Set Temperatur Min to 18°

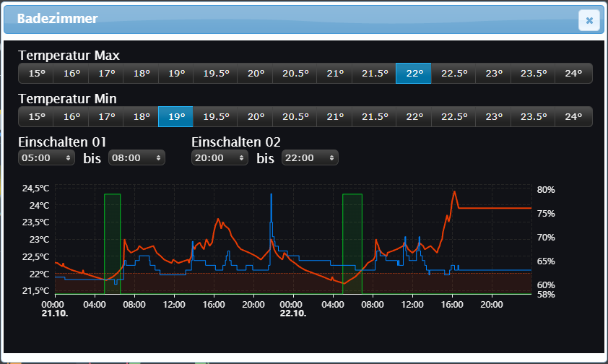[141, 117]
